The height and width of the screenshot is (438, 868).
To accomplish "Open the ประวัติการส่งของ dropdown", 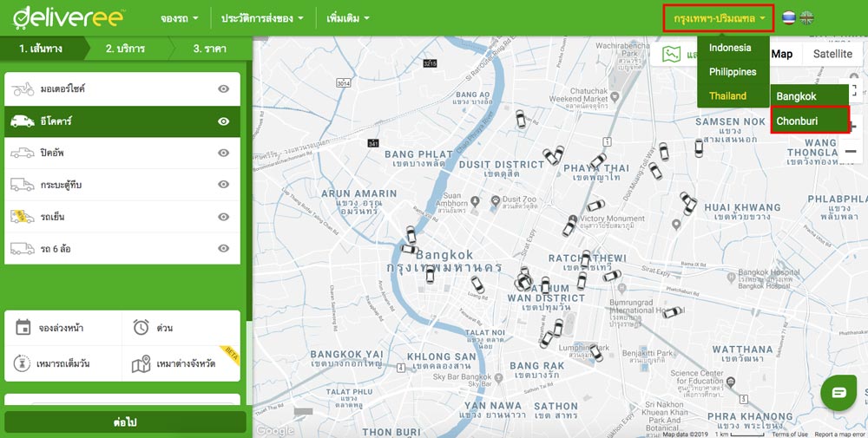I will point(262,18).
